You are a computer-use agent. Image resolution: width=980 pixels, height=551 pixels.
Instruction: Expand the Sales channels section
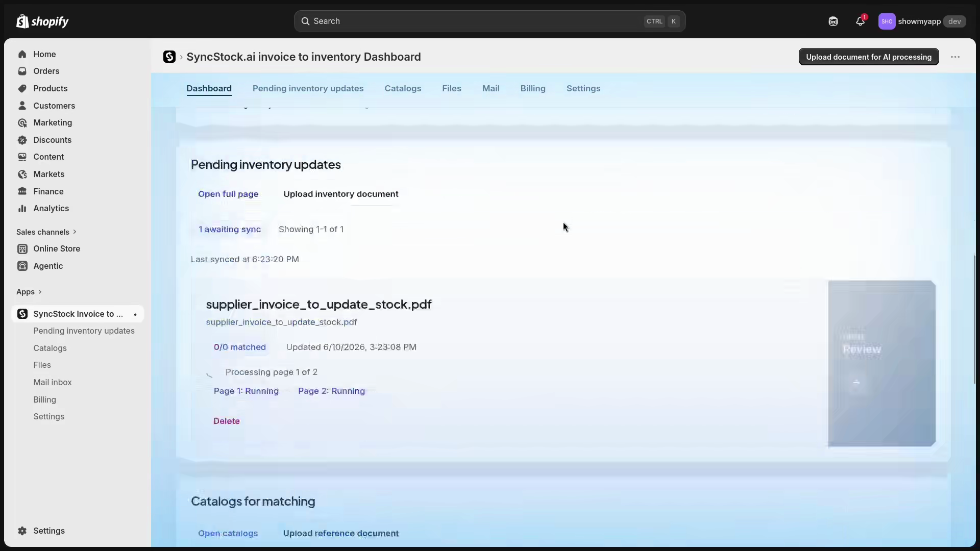[x=46, y=232]
